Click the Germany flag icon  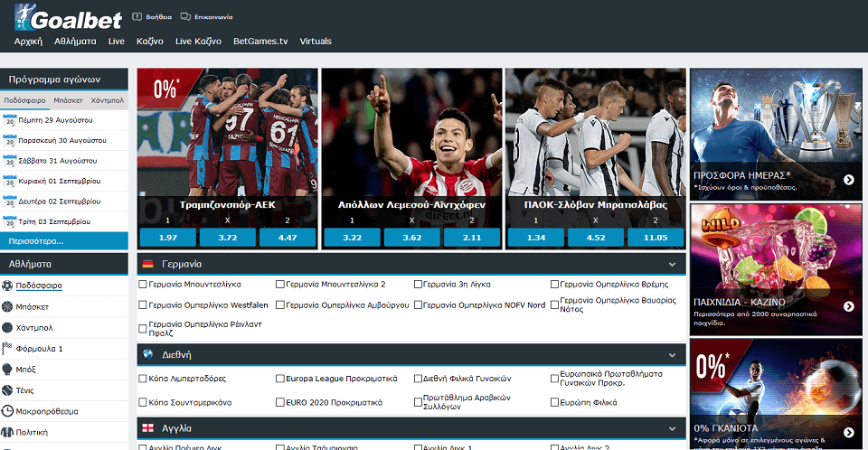147,264
